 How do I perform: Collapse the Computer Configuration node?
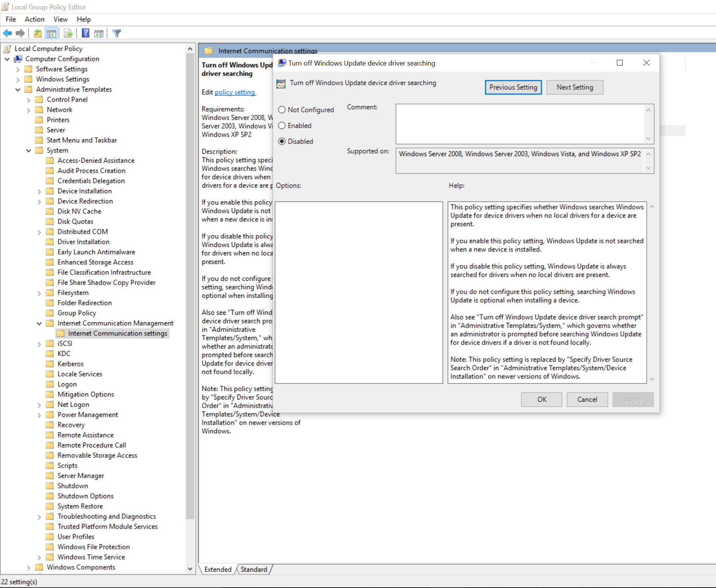[7, 59]
